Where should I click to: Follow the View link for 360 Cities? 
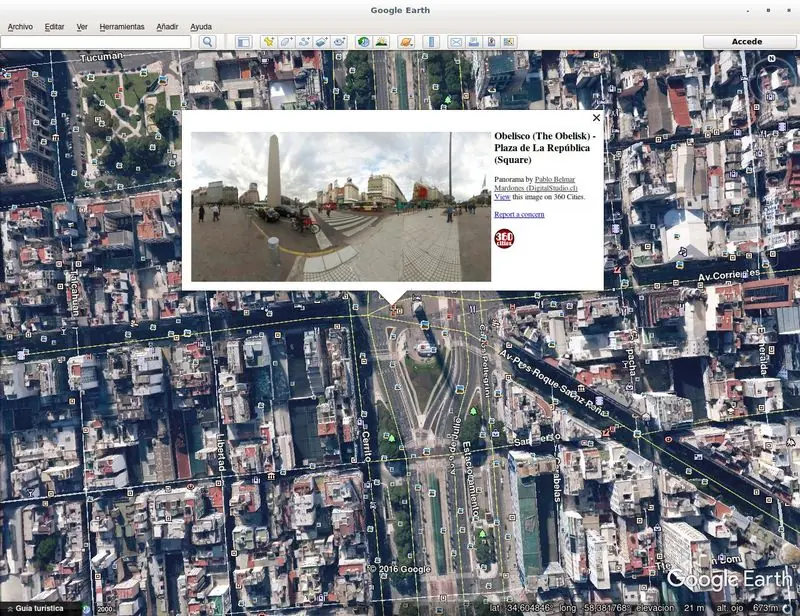pos(502,197)
